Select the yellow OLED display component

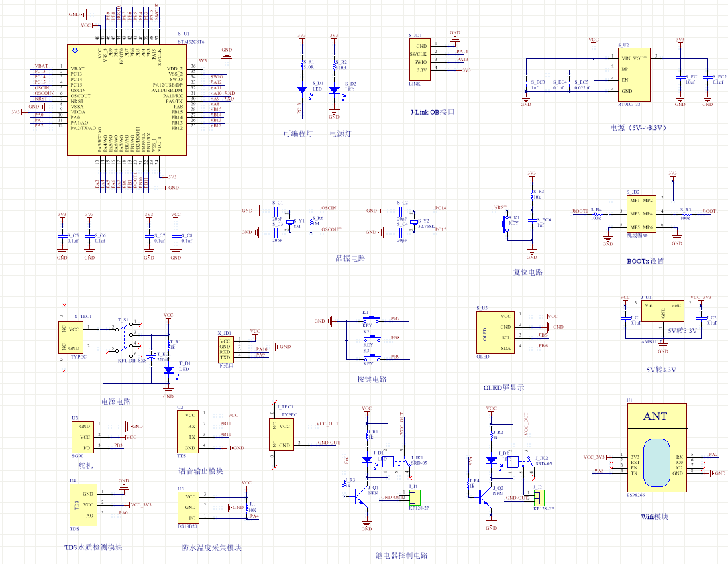[x=495, y=331]
